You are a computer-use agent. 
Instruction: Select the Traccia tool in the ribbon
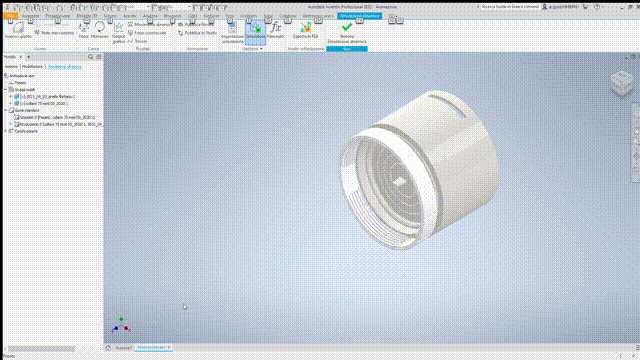[x=137, y=41]
